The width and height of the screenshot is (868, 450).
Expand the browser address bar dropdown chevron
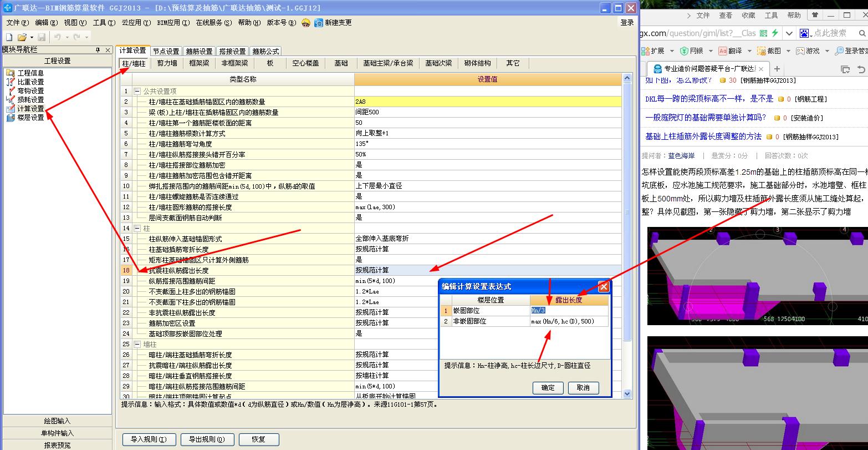point(789,33)
